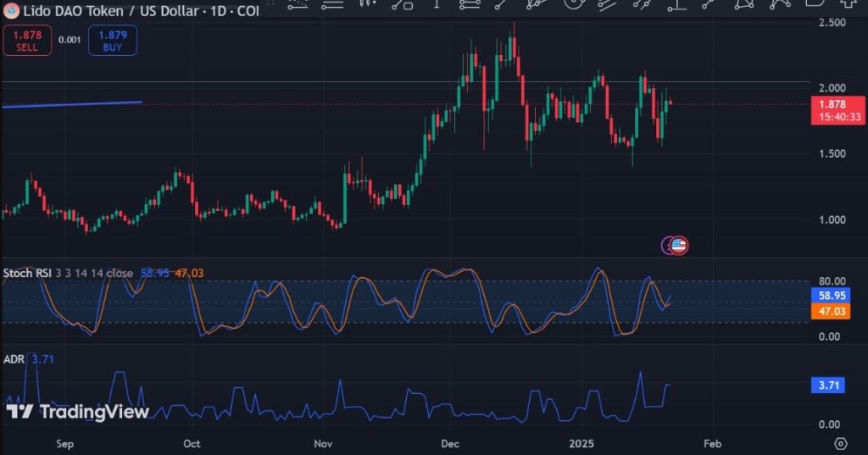Click the Lido DAO token logo icon
Viewport: 868px width, 455px height.
coord(11,10)
